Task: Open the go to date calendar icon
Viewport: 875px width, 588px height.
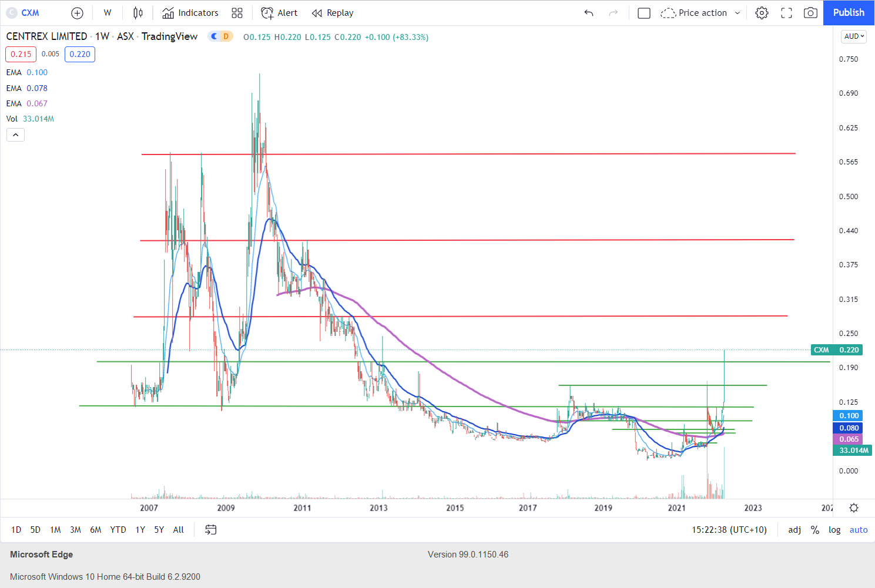Action: pos(210,530)
